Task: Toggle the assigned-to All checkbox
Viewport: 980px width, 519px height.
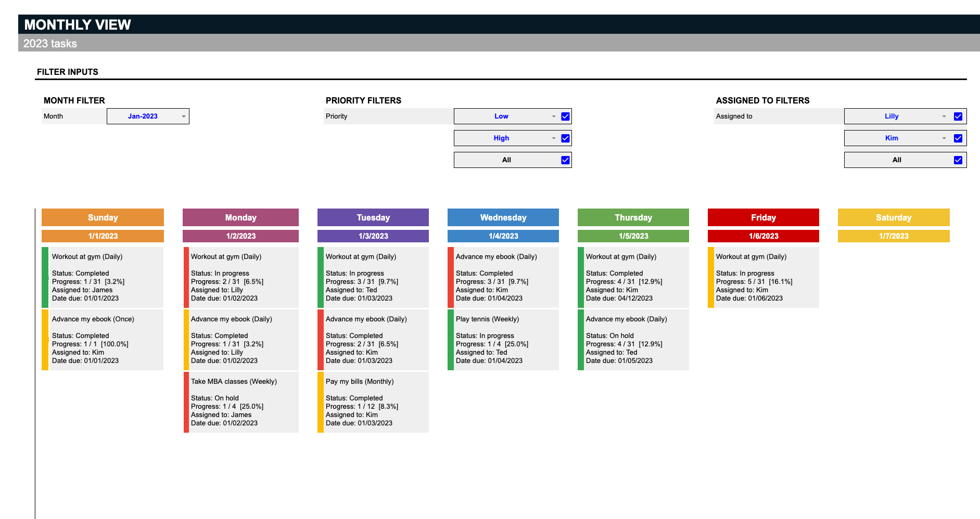Action: pyautogui.click(x=958, y=160)
